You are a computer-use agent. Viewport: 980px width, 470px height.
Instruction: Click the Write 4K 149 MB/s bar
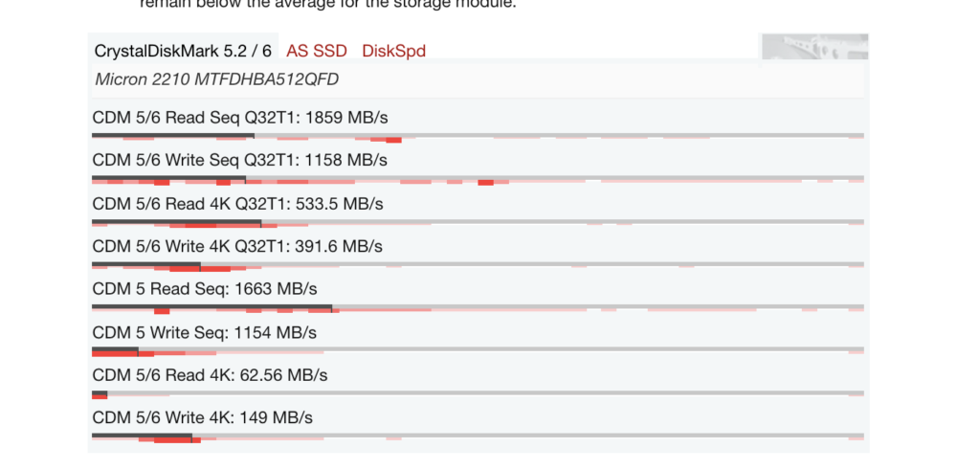tap(479, 437)
